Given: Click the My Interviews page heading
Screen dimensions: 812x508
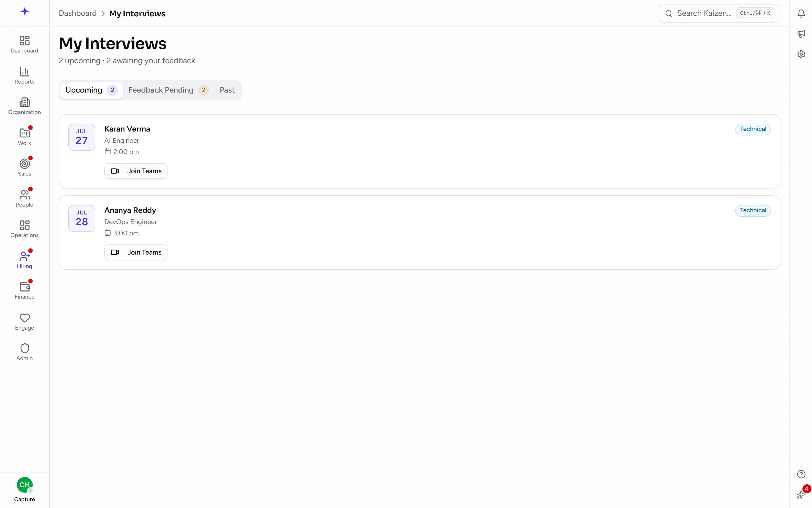Looking at the screenshot, I should click(113, 44).
